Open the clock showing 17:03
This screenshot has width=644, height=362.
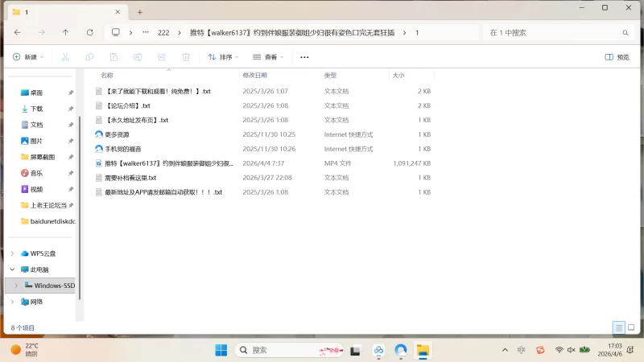click(x=610, y=350)
